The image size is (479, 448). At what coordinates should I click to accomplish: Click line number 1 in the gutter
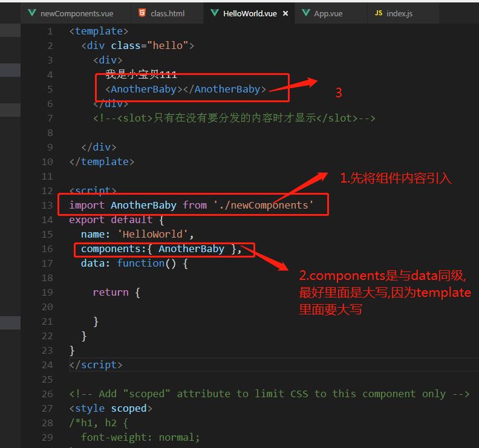pyautogui.click(x=50, y=31)
